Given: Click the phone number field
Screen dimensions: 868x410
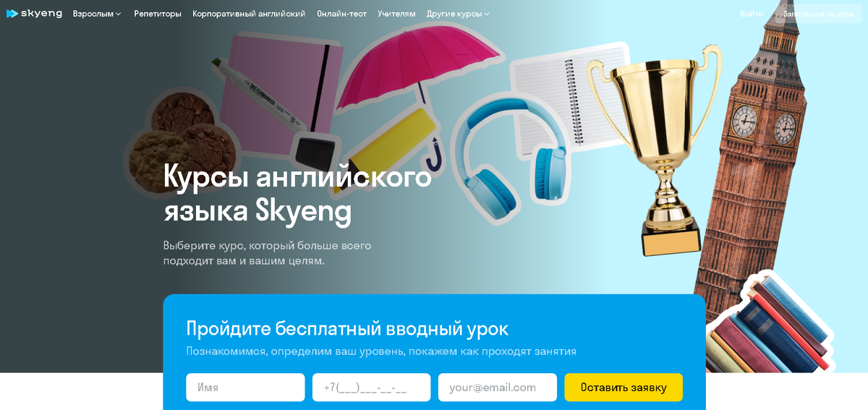Looking at the screenshot, I should [x=371, y=387].
